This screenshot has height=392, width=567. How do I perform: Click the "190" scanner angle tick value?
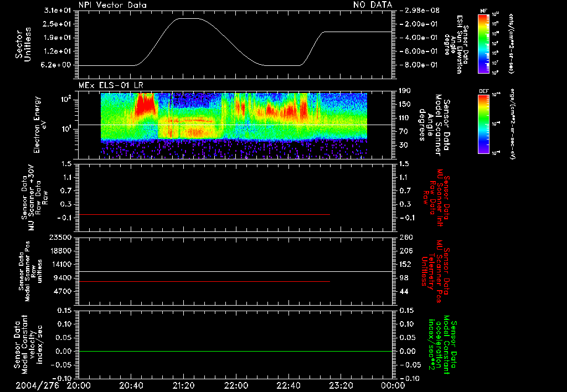coord(406,91)
